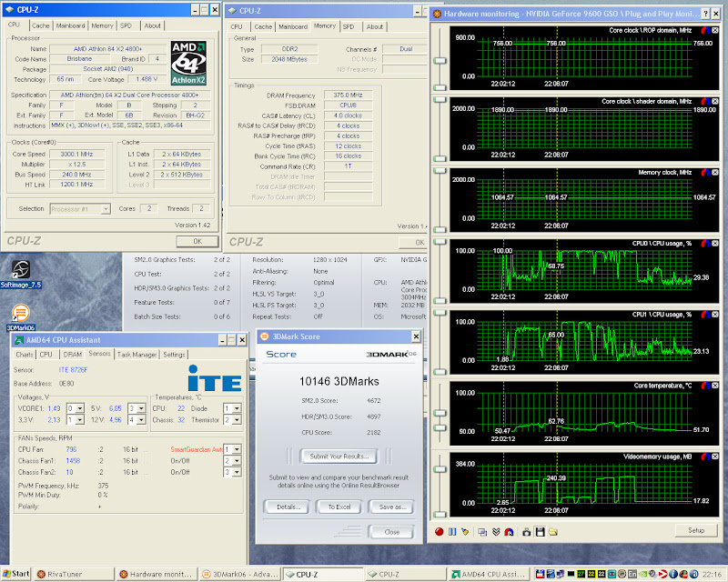
Task: Click the red-blue icon on Memory clock graph
Action: click(705, 173)
